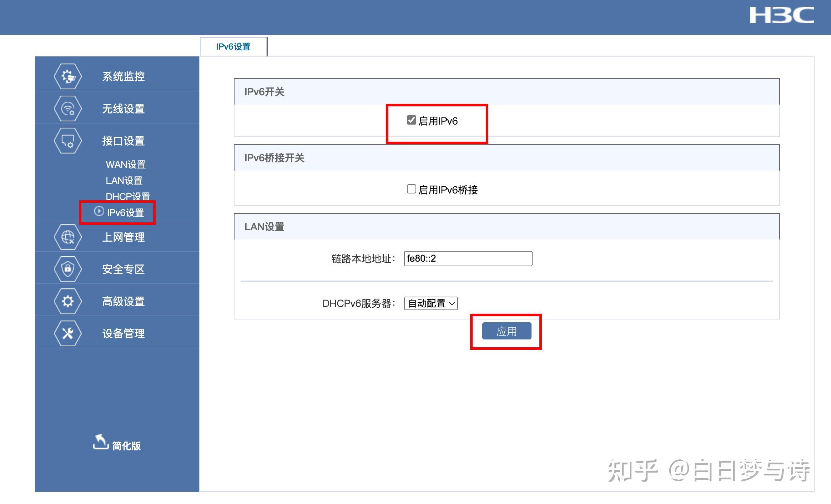Screen dimensions: 831x504
Task: Click the H3C logo
Action: pos(781,16)
